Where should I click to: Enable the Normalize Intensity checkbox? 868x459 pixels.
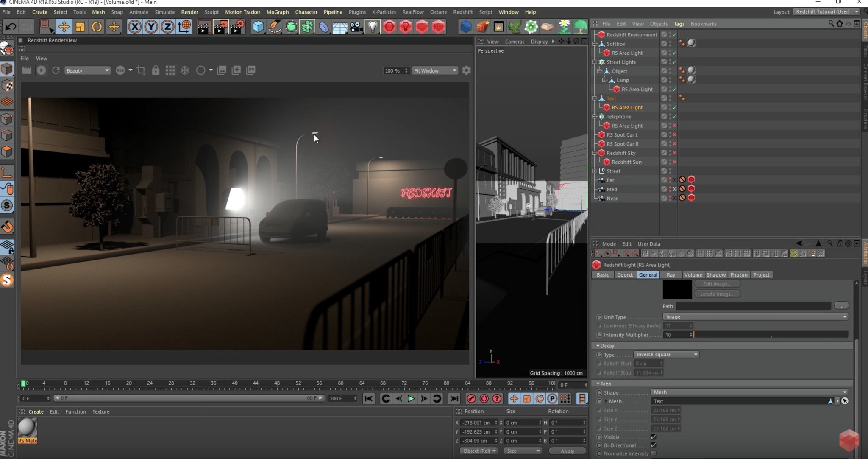point(653,453)
